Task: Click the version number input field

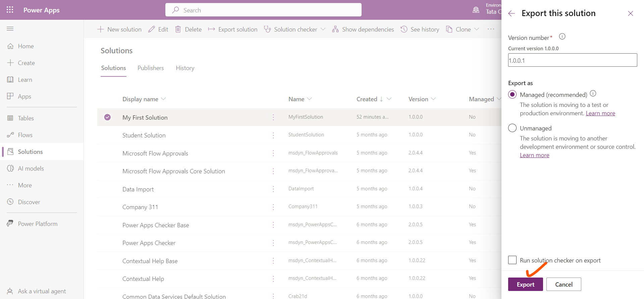Action: click(572, 60)
